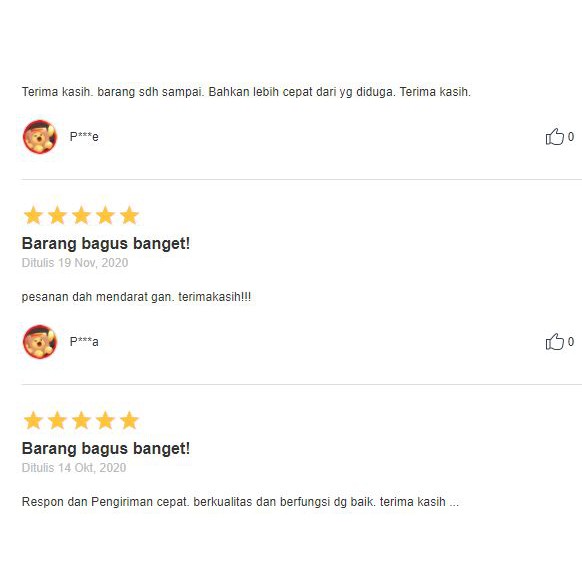582x582 pixels.
Task: Click the like count next to P***a's thumbs-up
Action: point(571,341)
